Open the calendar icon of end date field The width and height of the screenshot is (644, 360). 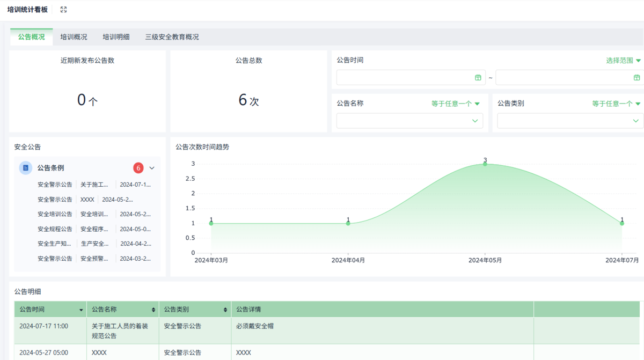(636, 77)
